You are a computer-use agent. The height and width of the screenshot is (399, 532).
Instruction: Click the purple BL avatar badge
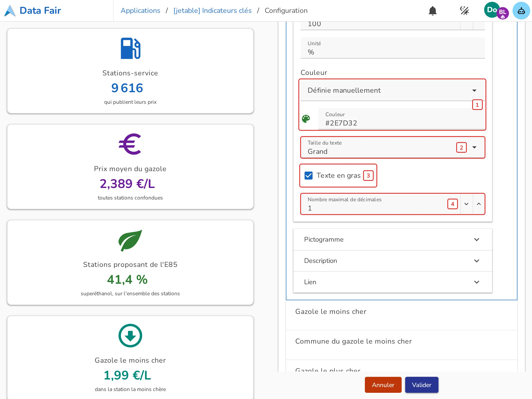pyautogui.click(x=503, y=13)
